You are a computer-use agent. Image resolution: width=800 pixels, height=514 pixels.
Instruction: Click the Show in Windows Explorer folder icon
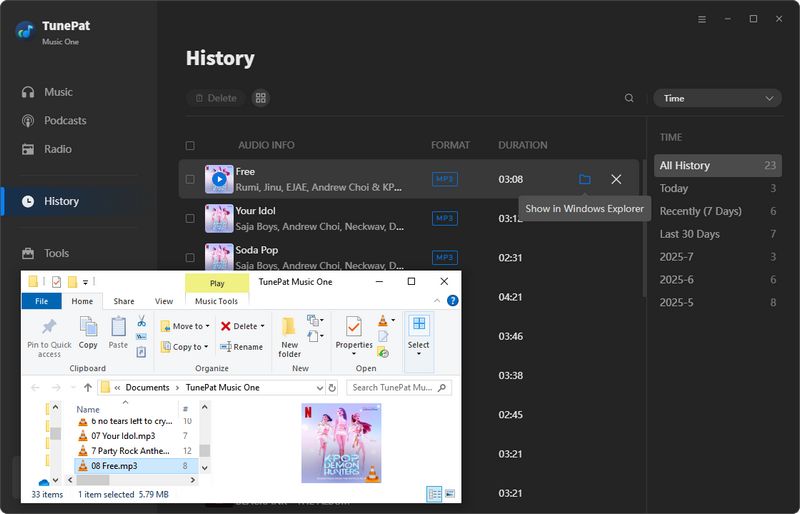585,179
